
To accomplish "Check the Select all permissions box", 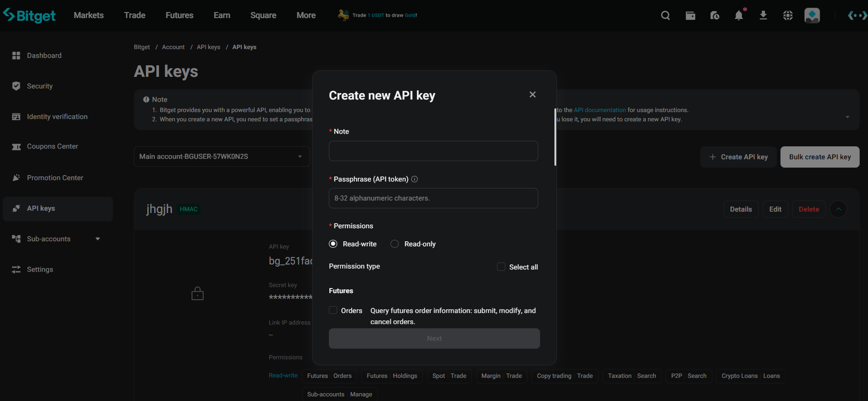I will (501, 267).
